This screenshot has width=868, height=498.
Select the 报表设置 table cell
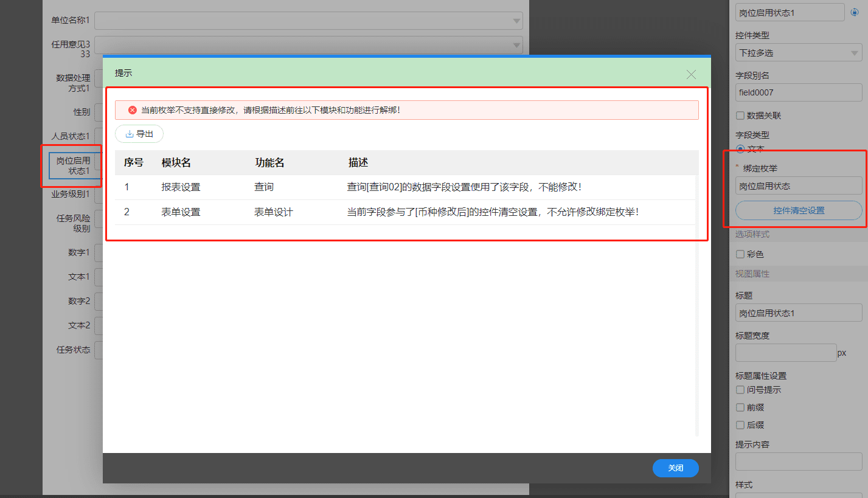point(181,187)
